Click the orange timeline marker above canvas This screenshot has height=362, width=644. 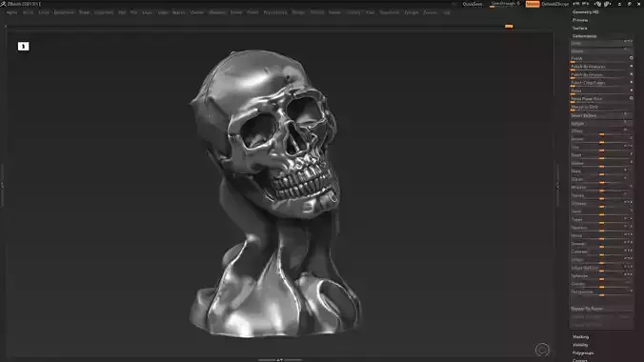509,27
